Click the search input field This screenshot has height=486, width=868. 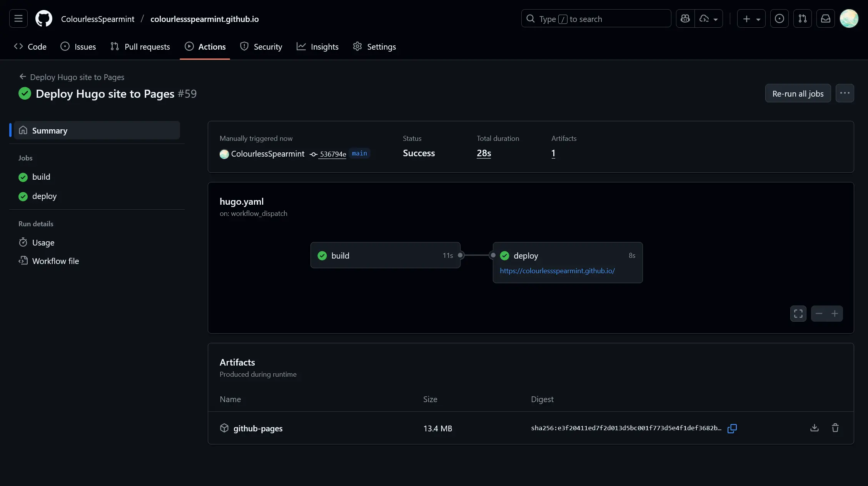[596, 18]
